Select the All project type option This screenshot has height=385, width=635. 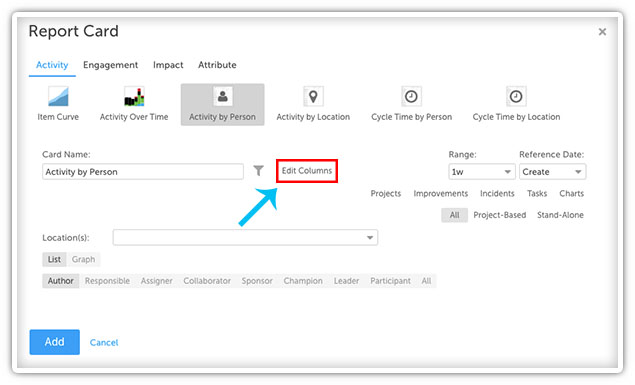coord(454,215)
